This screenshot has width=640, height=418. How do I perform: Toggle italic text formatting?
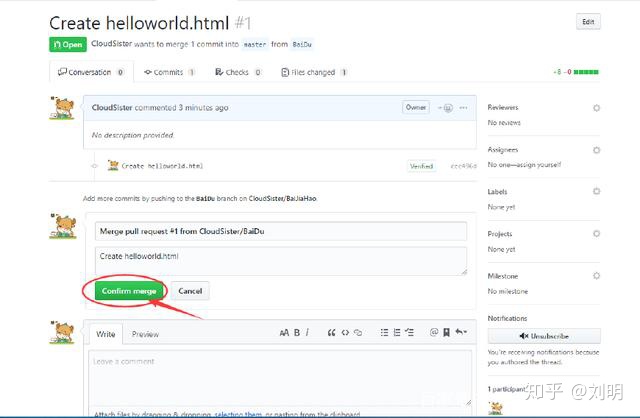307,333
